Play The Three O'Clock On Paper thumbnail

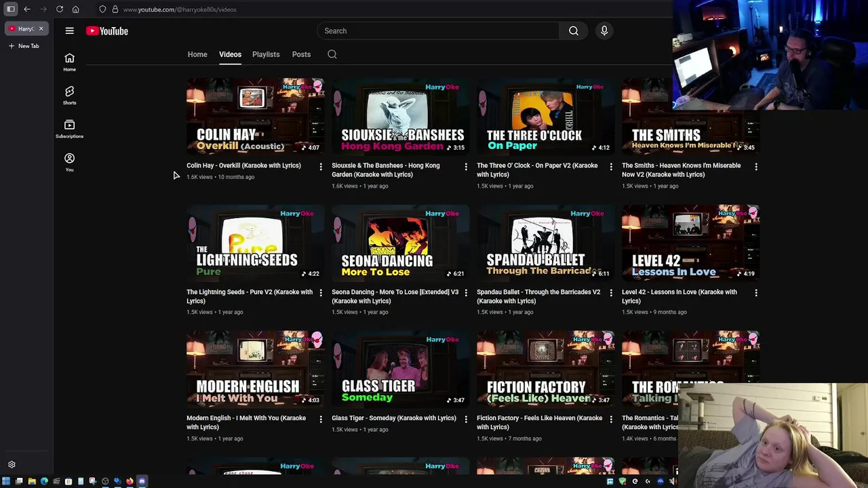tap(545, 117)
